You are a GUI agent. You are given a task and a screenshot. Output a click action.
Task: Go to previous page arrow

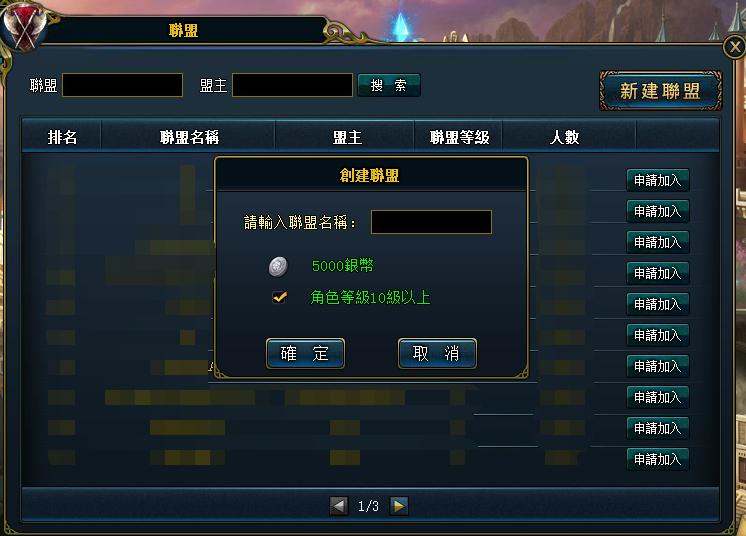[x=339, y=506]
